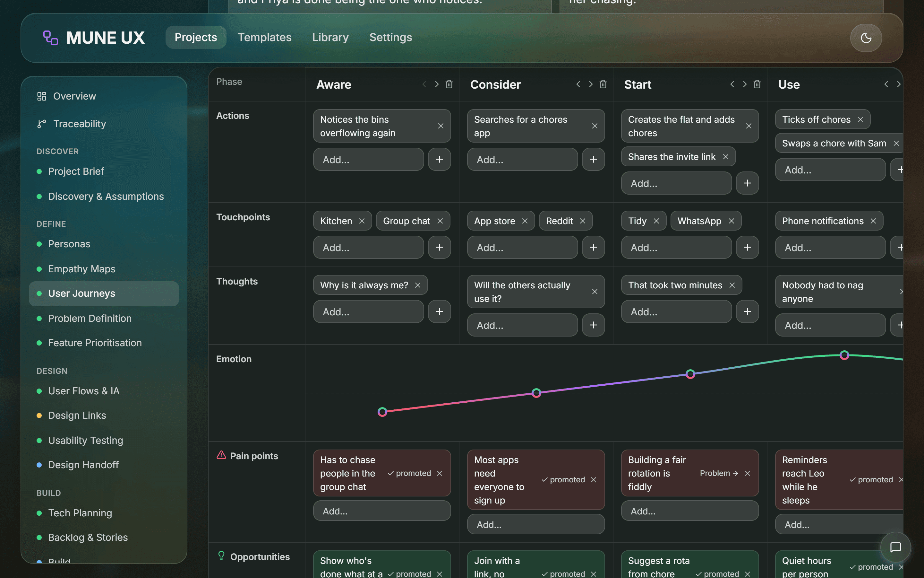The height and width of the screenshot is (578, 924).
Task: Remove the 'Notices the bins overflowing again' action
Action: coord(441,126)
